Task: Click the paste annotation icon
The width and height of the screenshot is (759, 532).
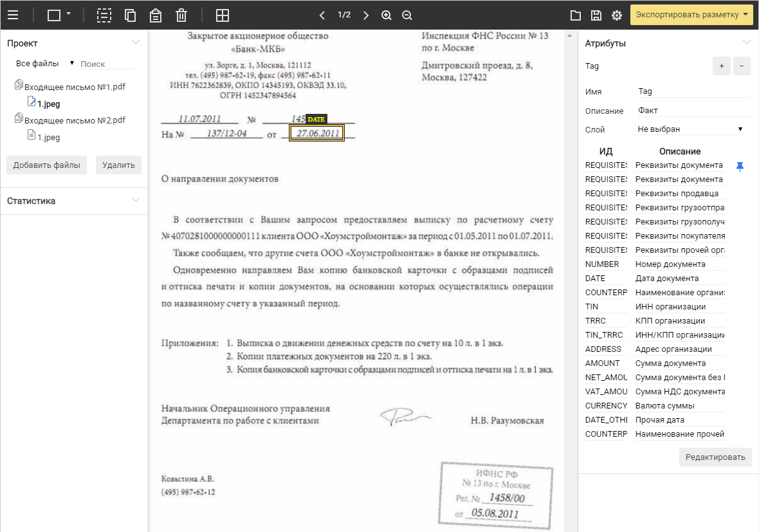Action: click(x=156, y=15)
